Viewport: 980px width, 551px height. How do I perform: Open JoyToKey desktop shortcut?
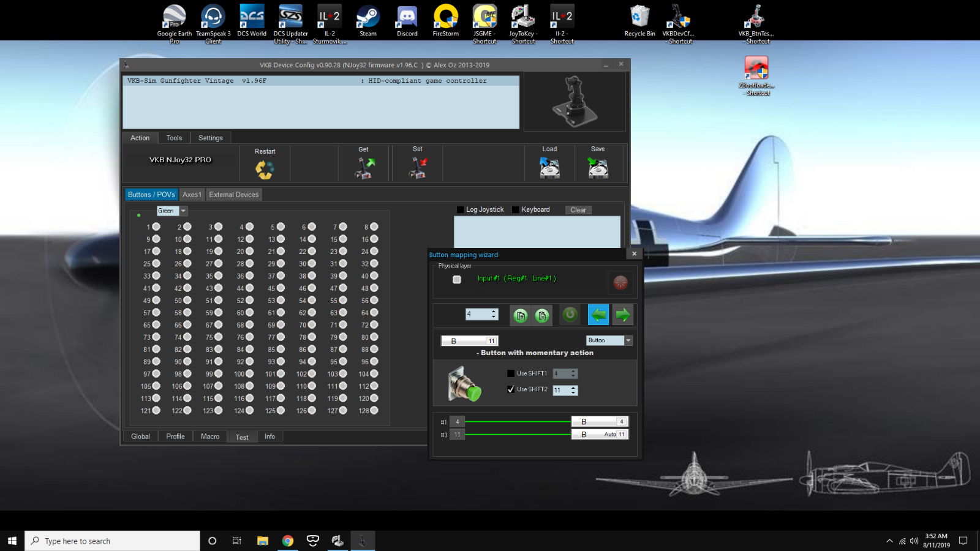(x=523, y=24)
